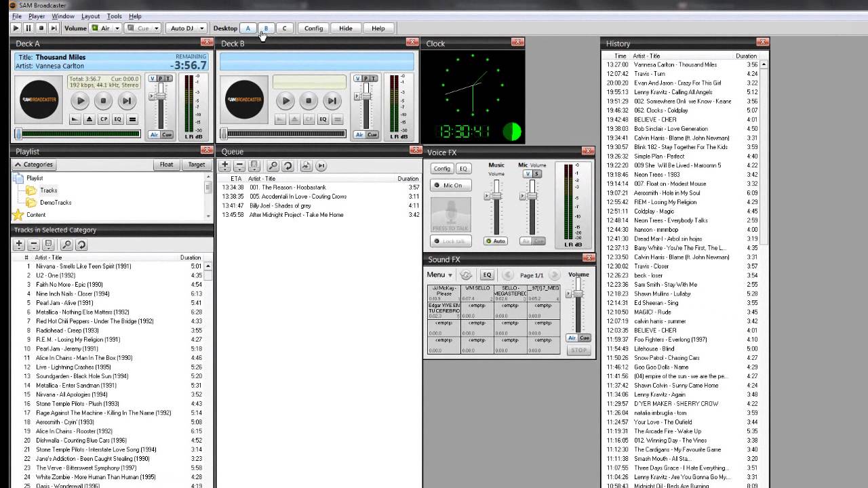Click Deck A volume fader
868x488 pixels.
[x=161, y=96]
